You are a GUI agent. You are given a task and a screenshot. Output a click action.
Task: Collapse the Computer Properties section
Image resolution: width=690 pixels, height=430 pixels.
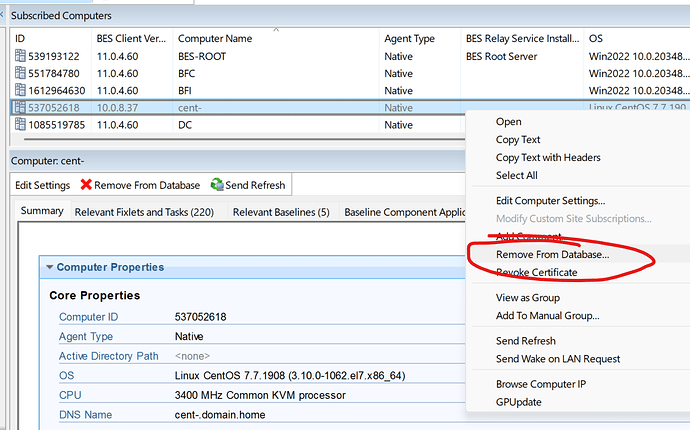point(50,267)
